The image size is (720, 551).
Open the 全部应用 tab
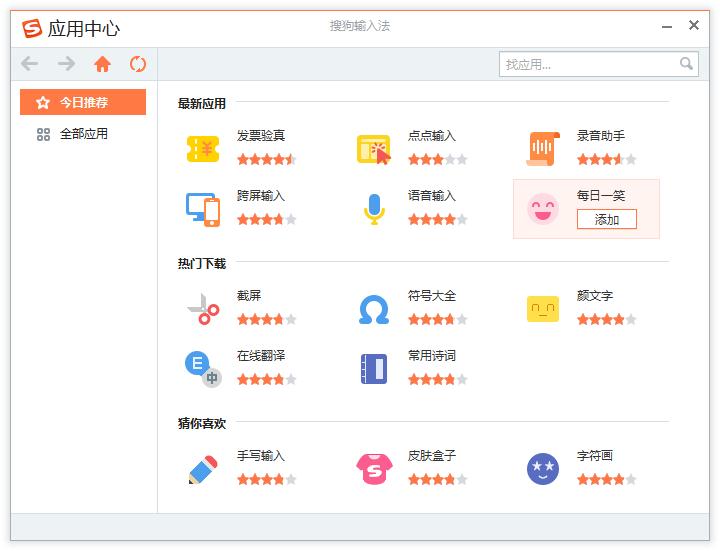[x=83, y=134]
